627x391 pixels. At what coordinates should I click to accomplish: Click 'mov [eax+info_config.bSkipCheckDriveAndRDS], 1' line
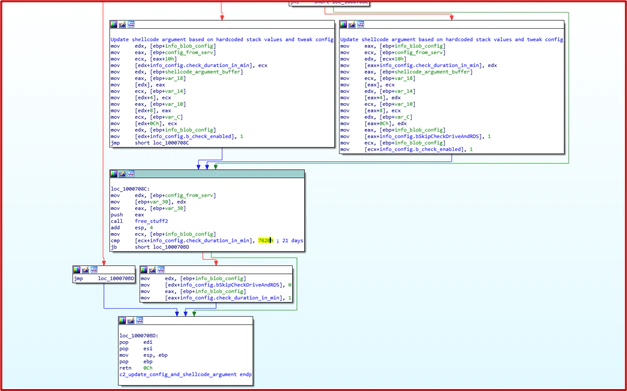(416, 136)
